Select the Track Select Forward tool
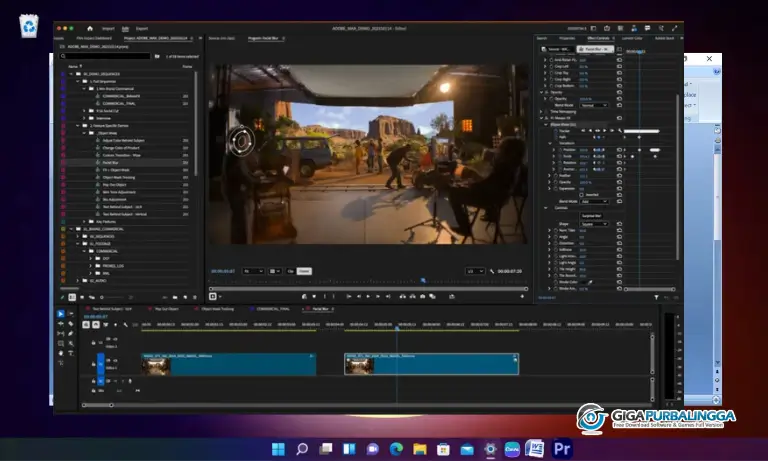 click(x=71, y=314)
